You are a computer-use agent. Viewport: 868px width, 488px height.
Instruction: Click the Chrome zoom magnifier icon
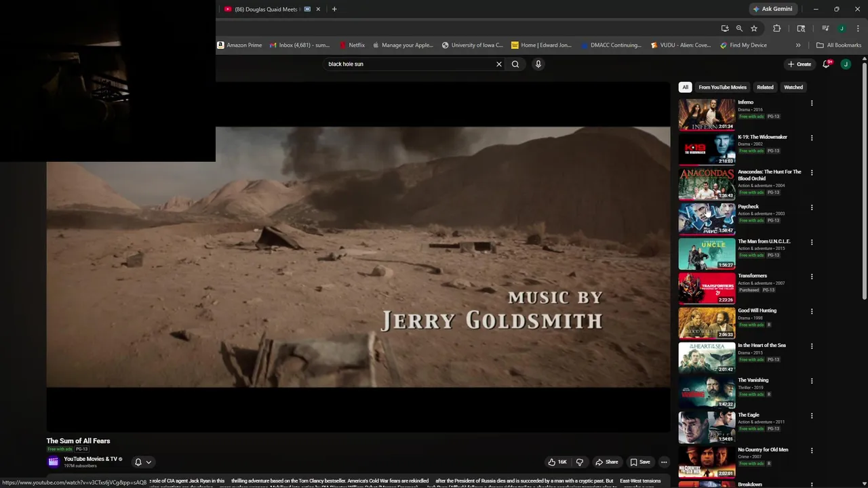click(x=739, y=28)
